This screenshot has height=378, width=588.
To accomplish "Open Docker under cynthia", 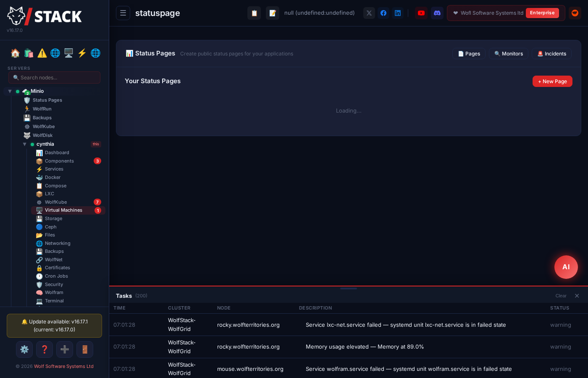I will [52, 177].
